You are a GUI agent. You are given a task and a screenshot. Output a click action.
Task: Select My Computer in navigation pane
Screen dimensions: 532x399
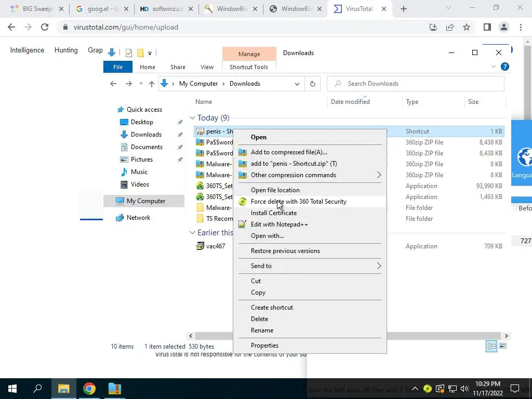[144, 201]
